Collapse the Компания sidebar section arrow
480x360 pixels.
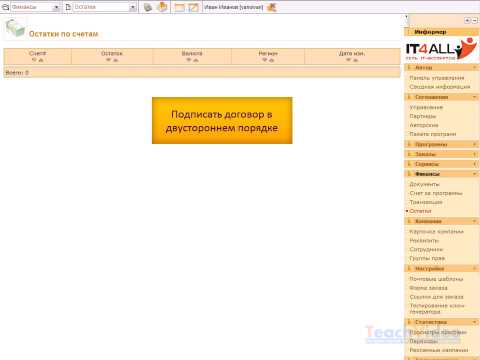[475, 221]
